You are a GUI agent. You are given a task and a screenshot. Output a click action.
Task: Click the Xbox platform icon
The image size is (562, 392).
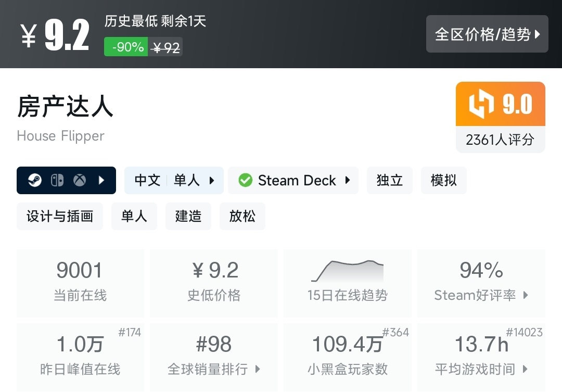79,180
